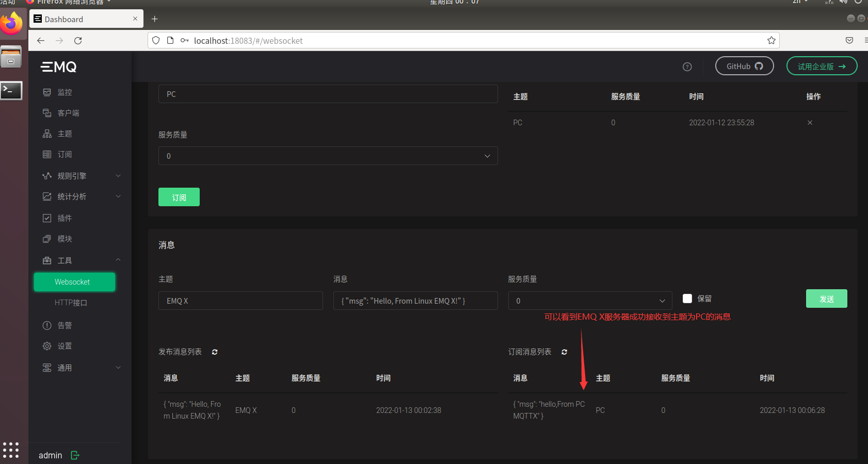Click the GitHub button
The height and width of the screenshot is (464, 868).
[744, 66]
